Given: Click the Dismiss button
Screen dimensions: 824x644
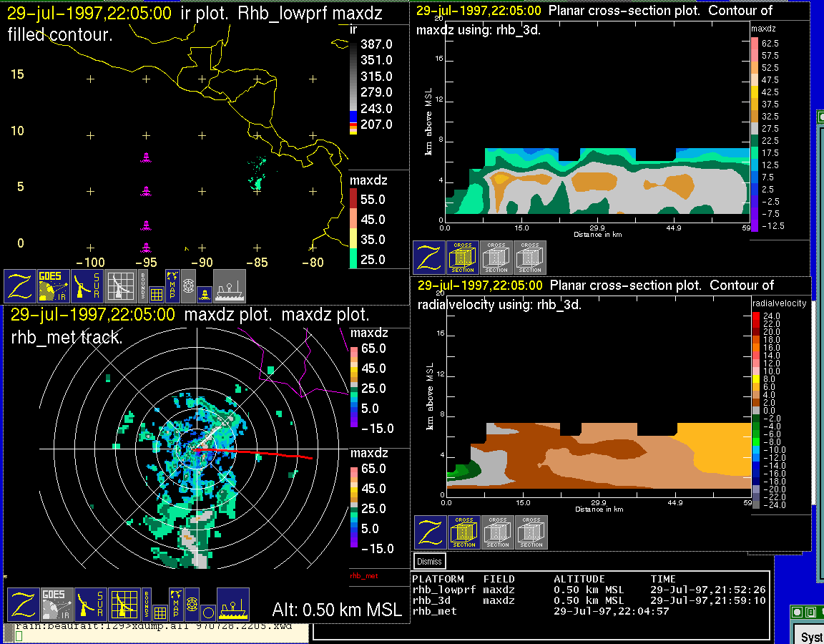Looking at the screenshot, I should (x=429, y=561).
